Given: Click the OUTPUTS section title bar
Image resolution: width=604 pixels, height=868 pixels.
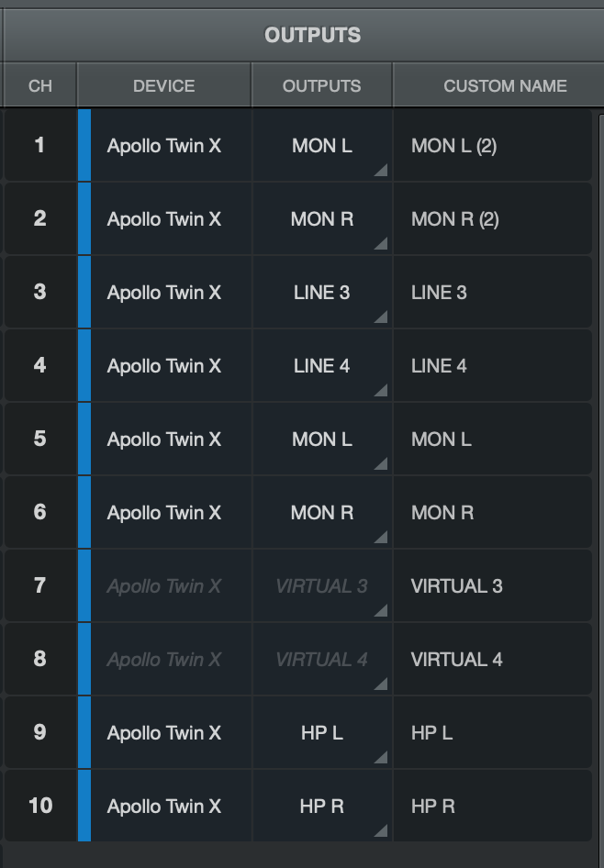Looking at the screenshot, I should (312, 36).
